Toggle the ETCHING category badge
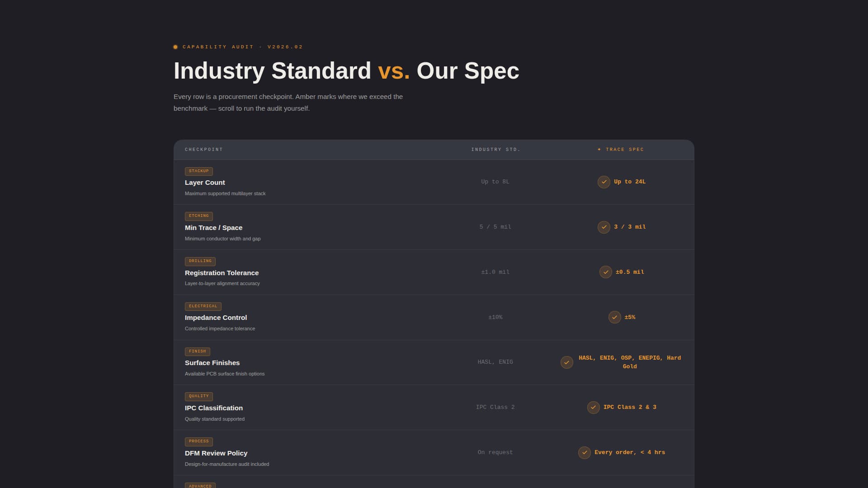The height and width of the screenshot is (488, 868). click(x=198, y=216)
